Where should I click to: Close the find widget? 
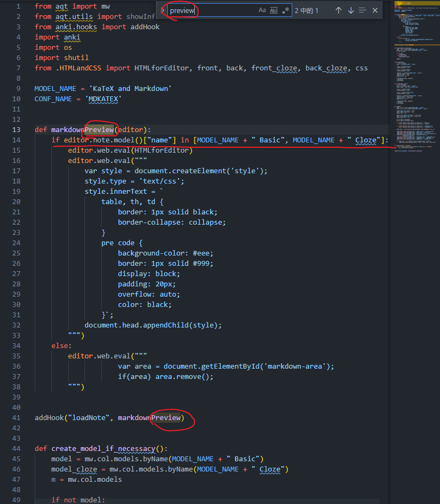point(375,10)
